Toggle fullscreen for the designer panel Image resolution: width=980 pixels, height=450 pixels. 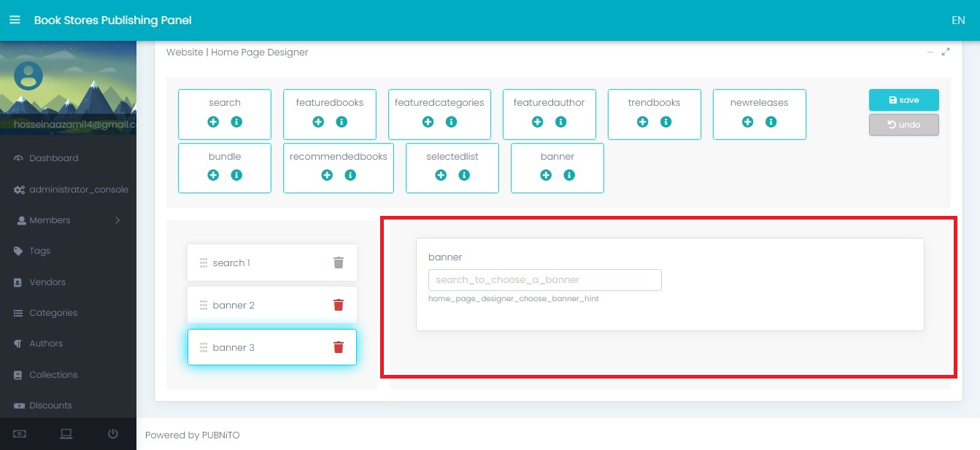[x=946, y=52]
